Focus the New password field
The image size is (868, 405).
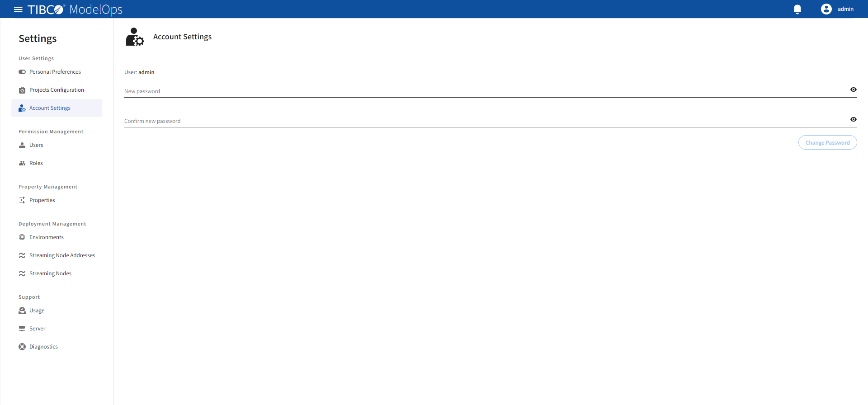pos(486,91)
